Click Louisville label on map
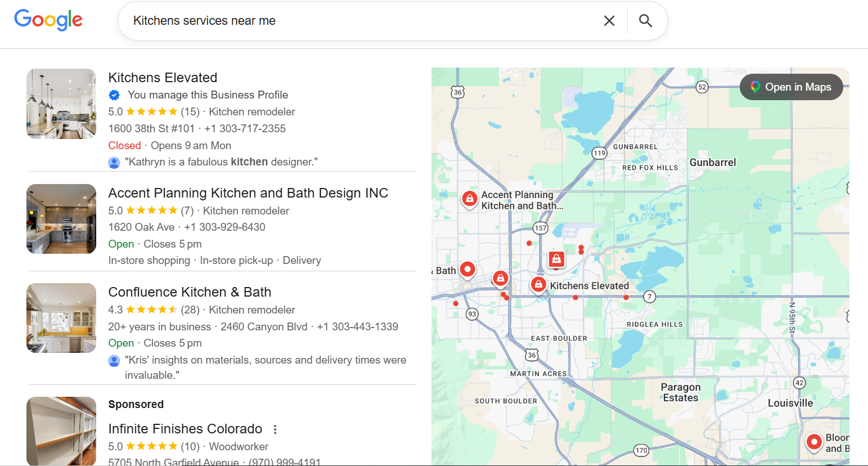Image resolution: width=868 pixels, height=466 pixels. coord(790,404)
